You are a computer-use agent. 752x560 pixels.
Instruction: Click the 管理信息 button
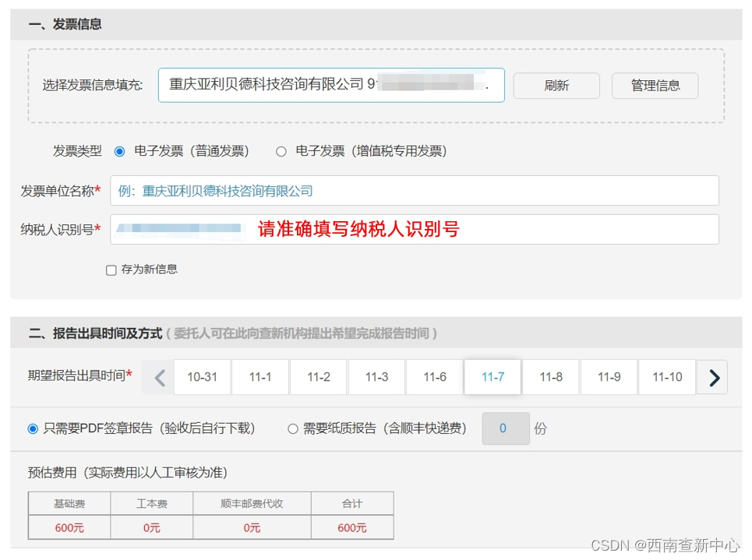[655, 86]
